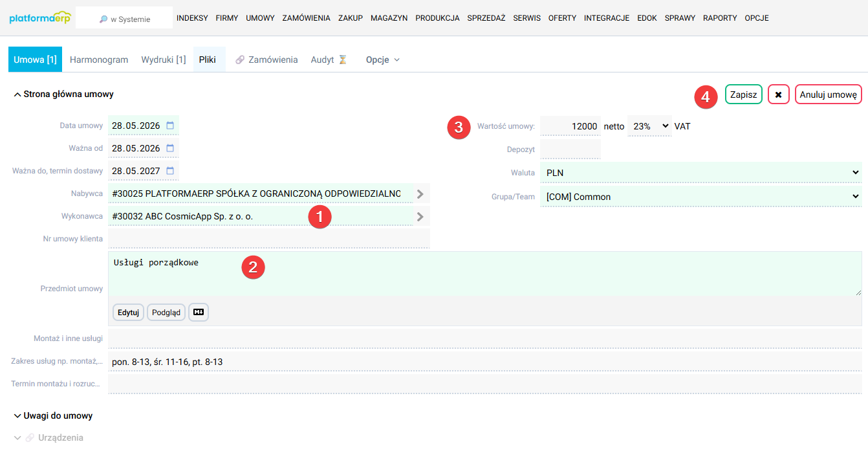Click the Ważna od date field
Image resolution: width=868 pixels, height=453 pixels.
tap(143, 148)
